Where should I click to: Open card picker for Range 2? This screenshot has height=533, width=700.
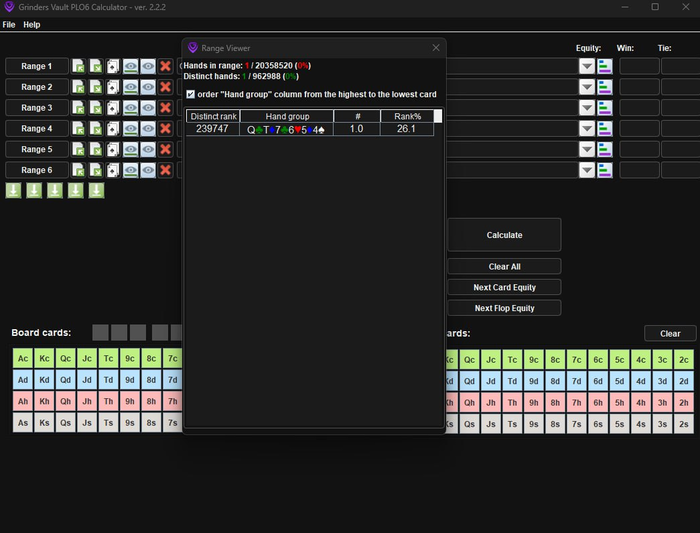[x=113, y=87]
